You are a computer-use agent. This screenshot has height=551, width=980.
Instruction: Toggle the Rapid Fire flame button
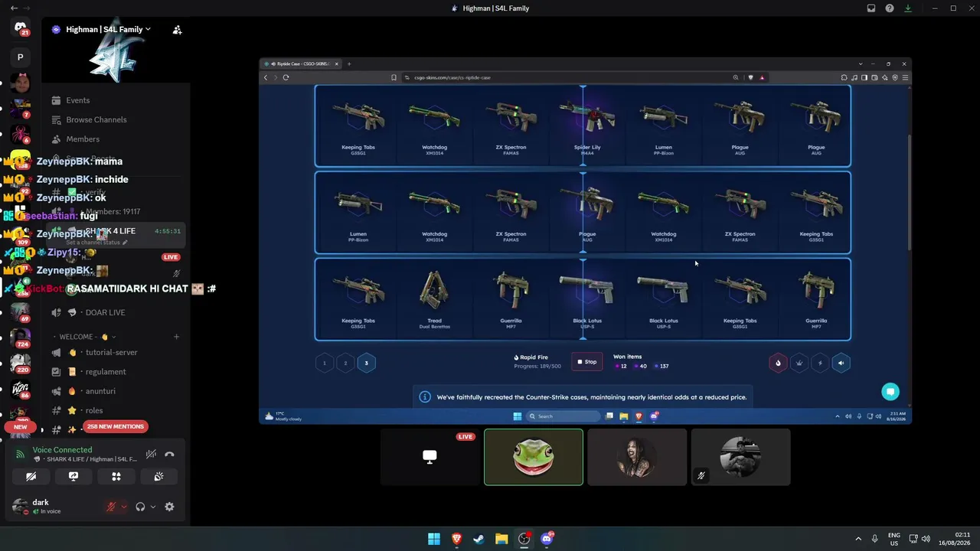click(778, 363)
